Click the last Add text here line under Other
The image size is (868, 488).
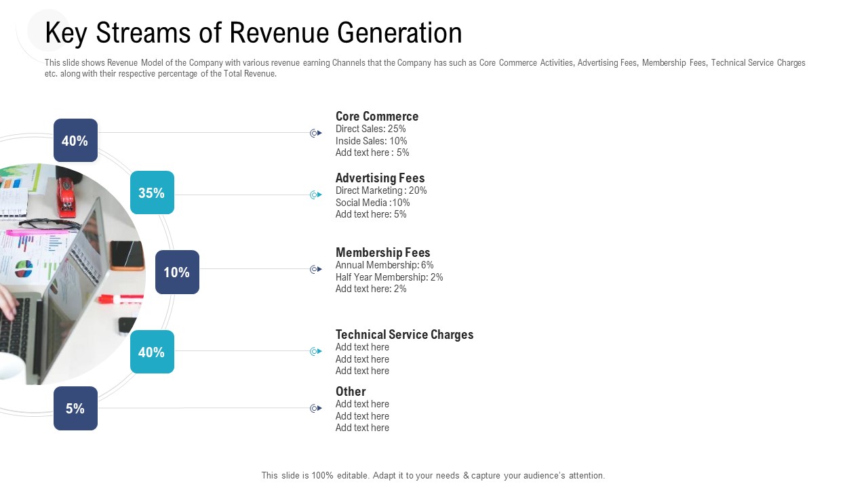362,428
